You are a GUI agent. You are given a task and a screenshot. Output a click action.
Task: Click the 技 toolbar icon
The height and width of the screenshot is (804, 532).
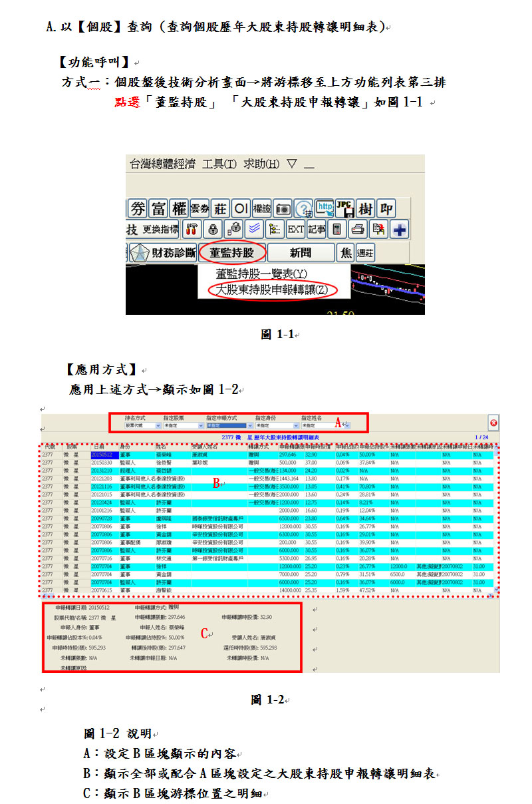(x=132, y=230)
